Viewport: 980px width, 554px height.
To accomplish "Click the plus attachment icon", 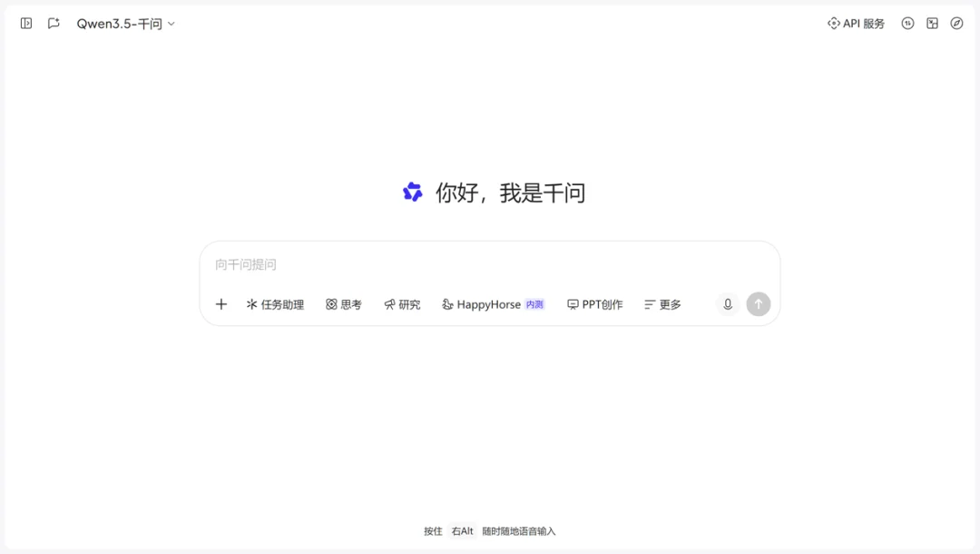I will 221,304.
